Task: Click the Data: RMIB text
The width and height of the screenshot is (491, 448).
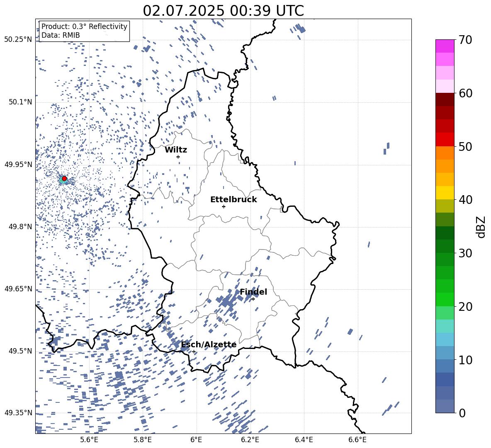Action: pyautogui.click(x=61, y=35)
